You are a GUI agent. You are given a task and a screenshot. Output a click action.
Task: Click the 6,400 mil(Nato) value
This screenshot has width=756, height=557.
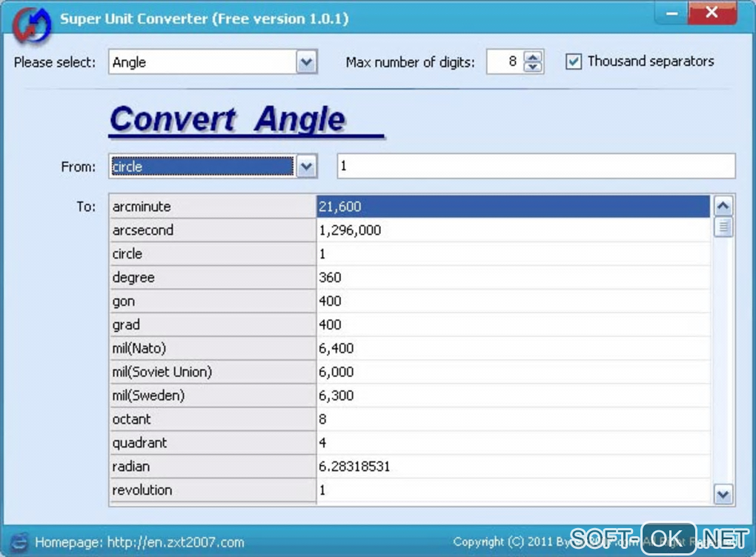[514, 348]
